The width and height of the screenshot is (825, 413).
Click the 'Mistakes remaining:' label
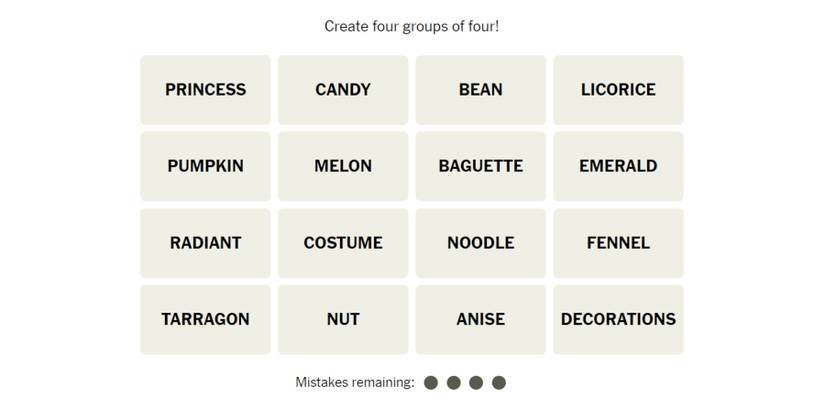354,383
